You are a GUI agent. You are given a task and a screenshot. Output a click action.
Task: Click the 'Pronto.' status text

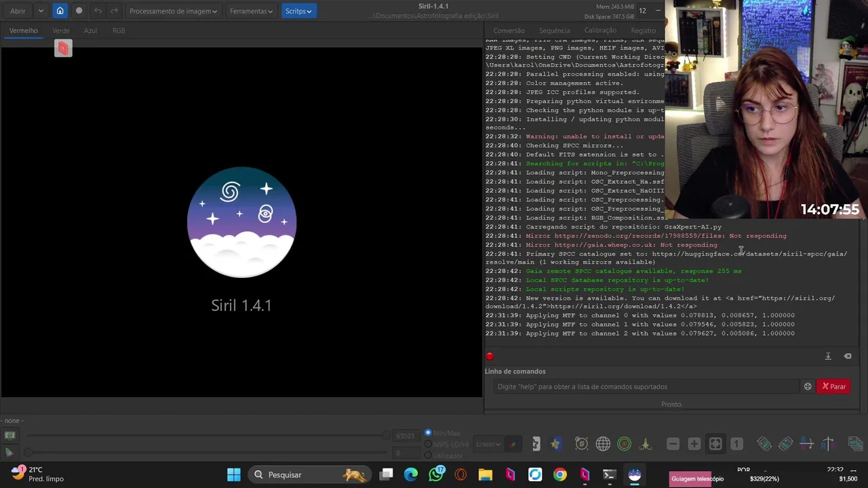click(672, 404)
